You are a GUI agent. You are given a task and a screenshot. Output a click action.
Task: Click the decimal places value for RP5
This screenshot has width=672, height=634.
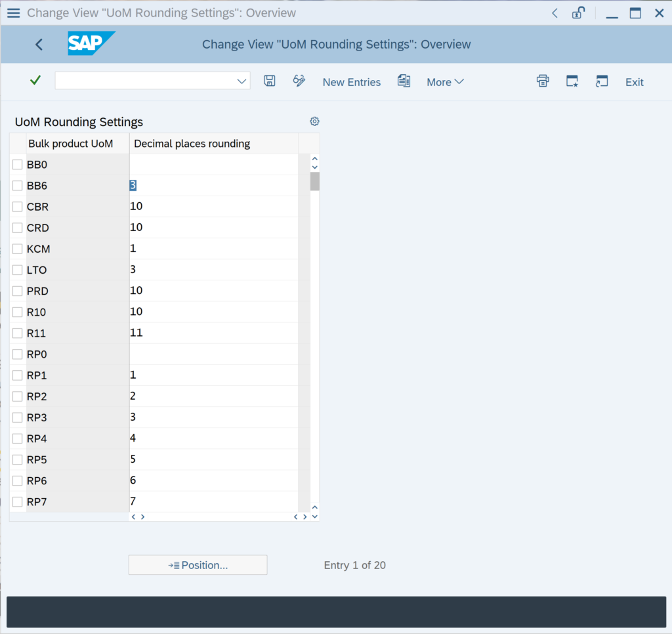point(133,459)
